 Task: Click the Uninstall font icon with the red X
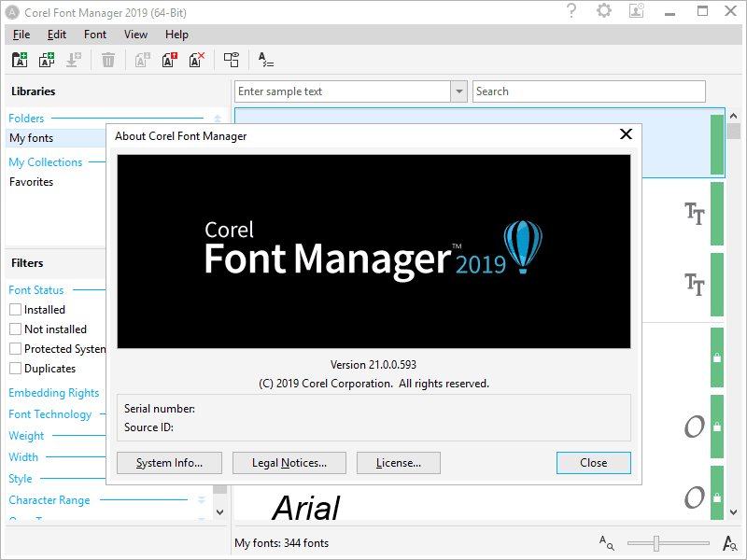pos(197,60)
